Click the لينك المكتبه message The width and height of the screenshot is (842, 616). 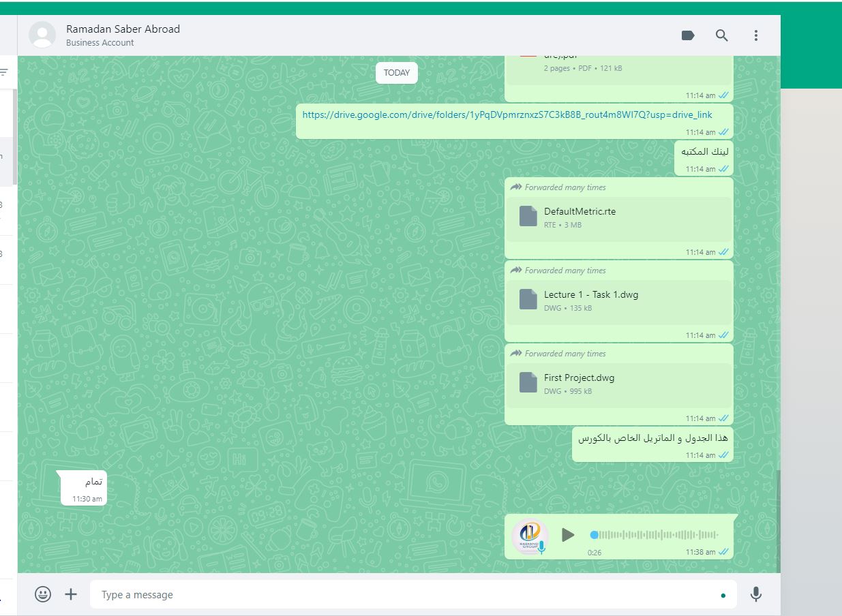coord(704,158)
